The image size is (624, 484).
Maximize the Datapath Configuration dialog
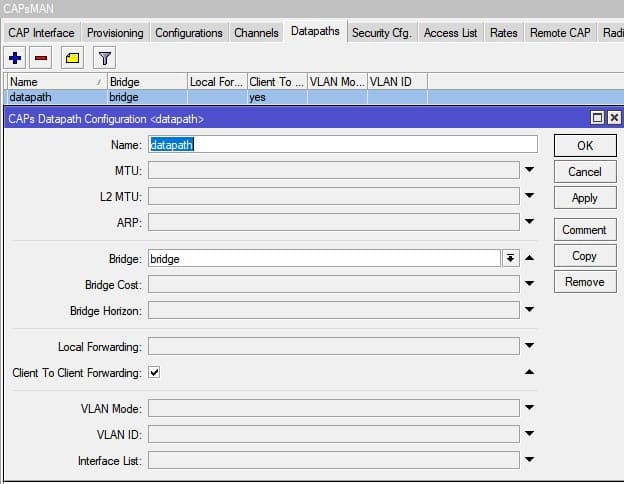coord(597,118)
